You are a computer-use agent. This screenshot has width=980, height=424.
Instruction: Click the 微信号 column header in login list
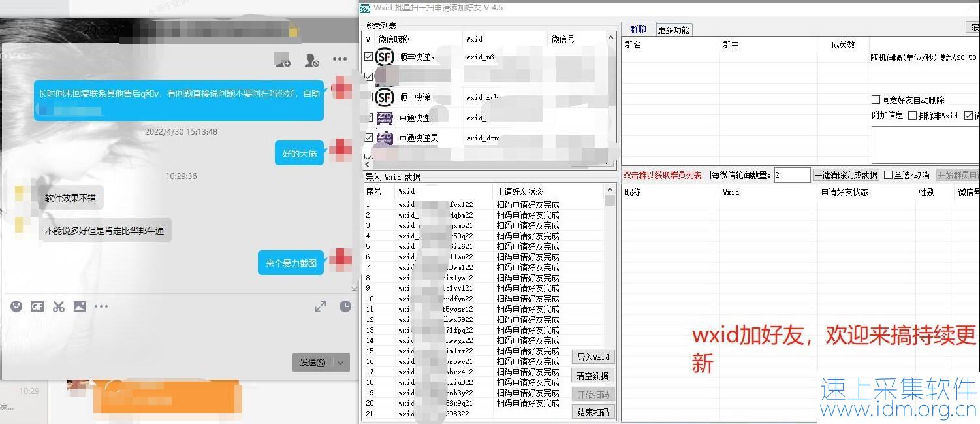pos(577,39)
